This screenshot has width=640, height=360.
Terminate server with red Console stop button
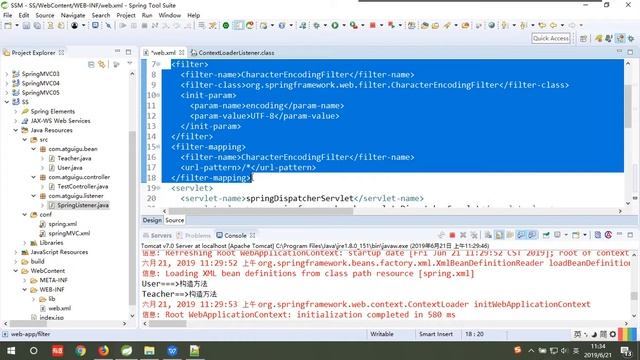(452, 235)
